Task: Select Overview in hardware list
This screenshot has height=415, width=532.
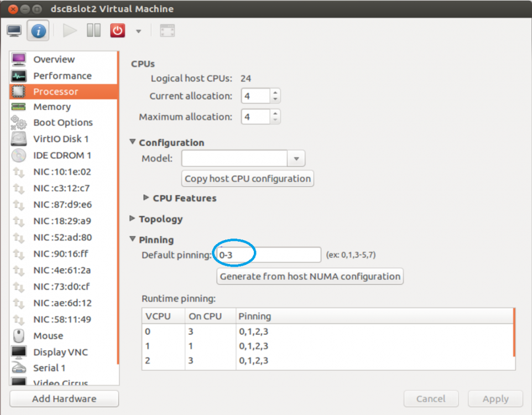Action: (64, 59)
